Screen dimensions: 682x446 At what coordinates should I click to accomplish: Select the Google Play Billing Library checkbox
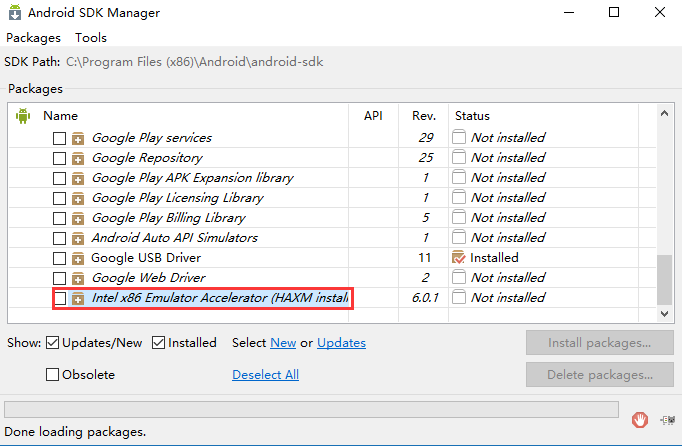click(59, 218)
